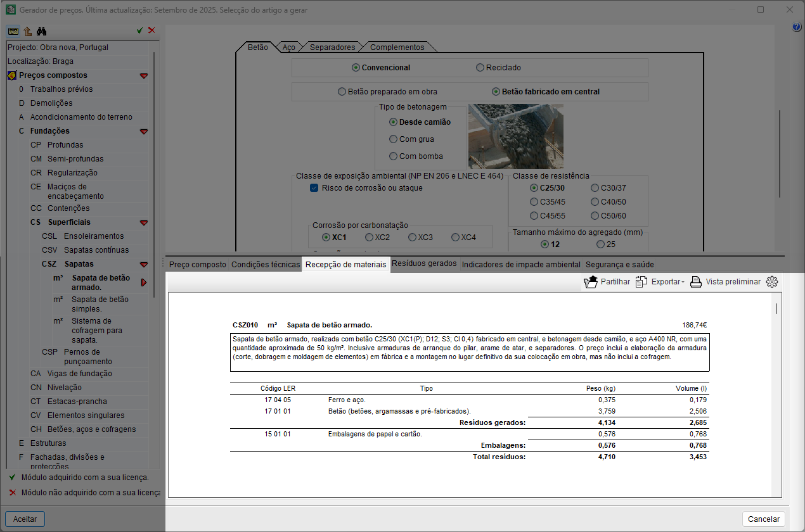Collapse the Superficiais tree branch
Image resolution: width=805 pixels, height=532 pixels.
(x=144, y=222)
